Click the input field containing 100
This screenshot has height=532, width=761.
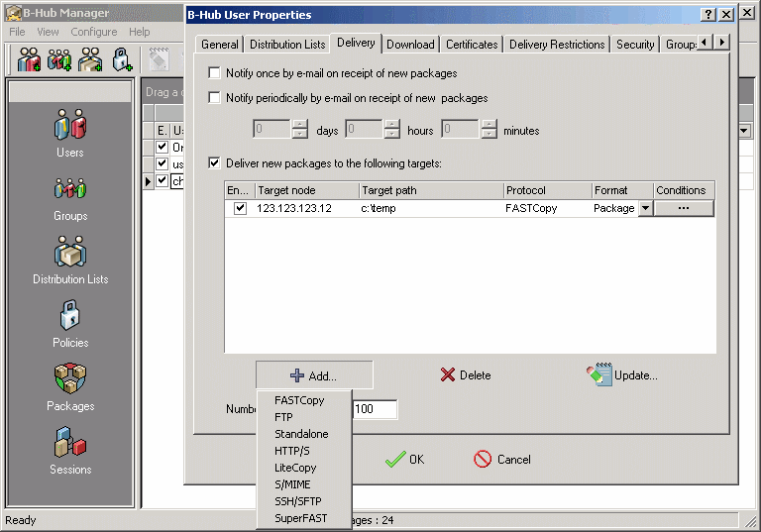click(375, 409)
